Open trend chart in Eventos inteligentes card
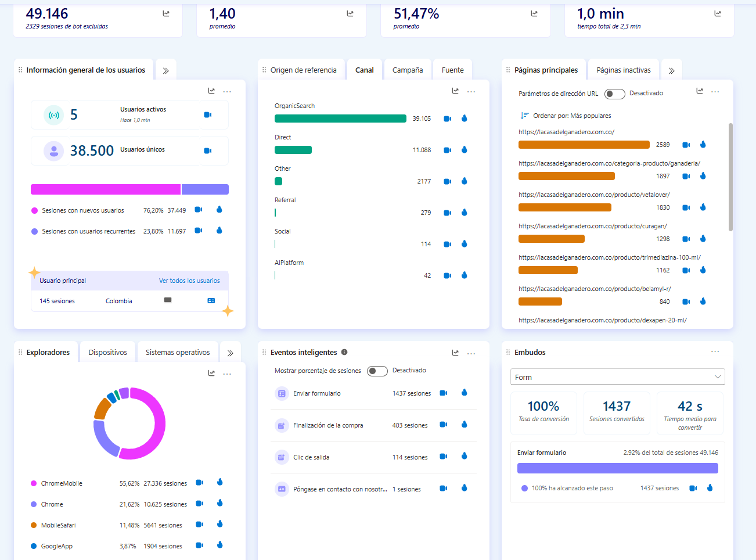 [x=455, y=353]
